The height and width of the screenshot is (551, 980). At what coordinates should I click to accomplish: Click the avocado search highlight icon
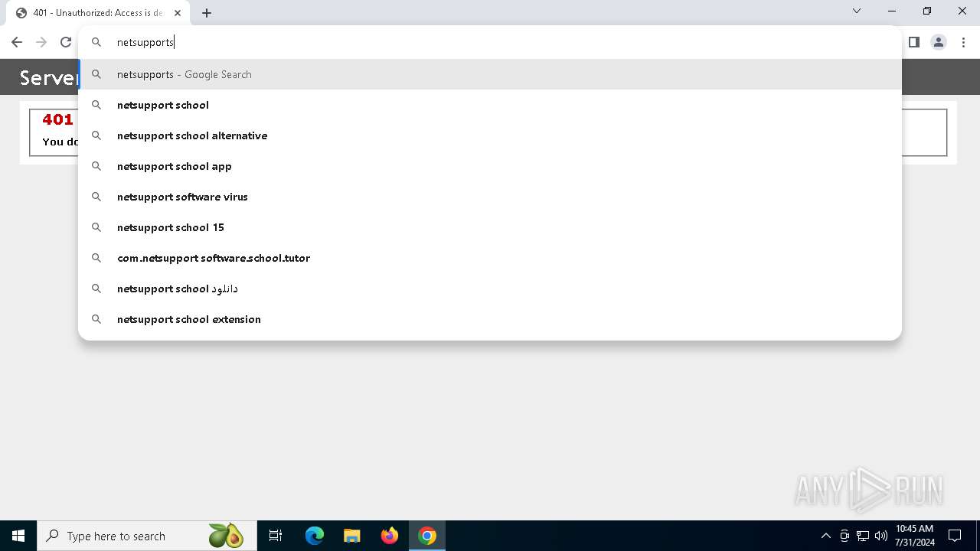(x=226, y=536)
